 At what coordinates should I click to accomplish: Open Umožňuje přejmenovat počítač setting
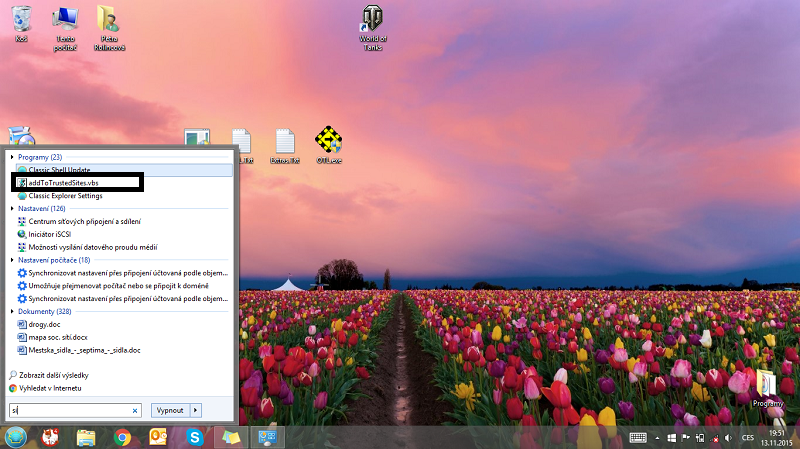pos(123,286)
